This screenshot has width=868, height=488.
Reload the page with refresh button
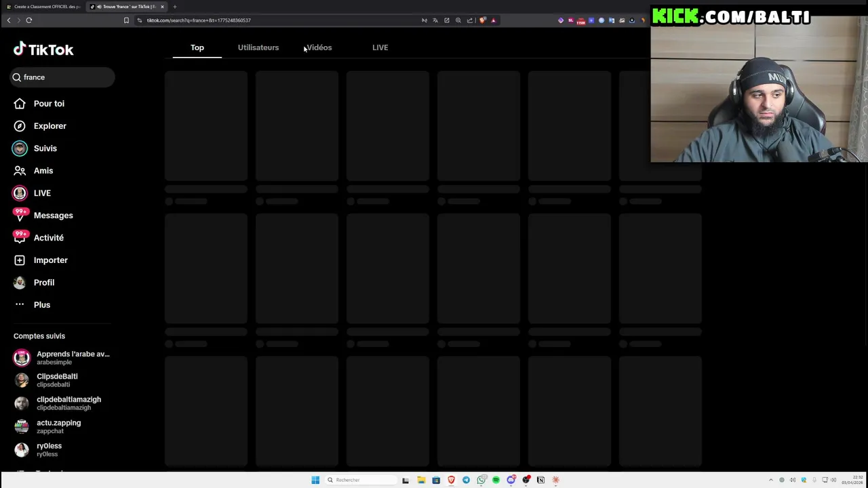click(29, 20)
